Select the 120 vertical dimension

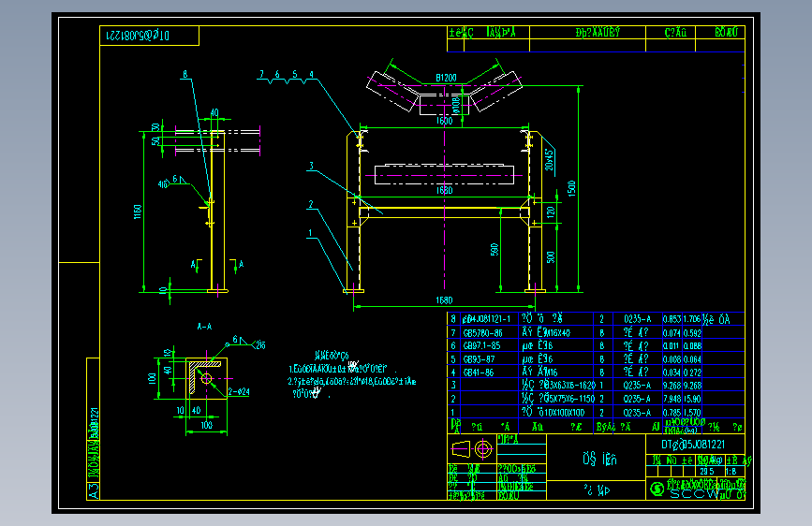[x=551, y=211]
